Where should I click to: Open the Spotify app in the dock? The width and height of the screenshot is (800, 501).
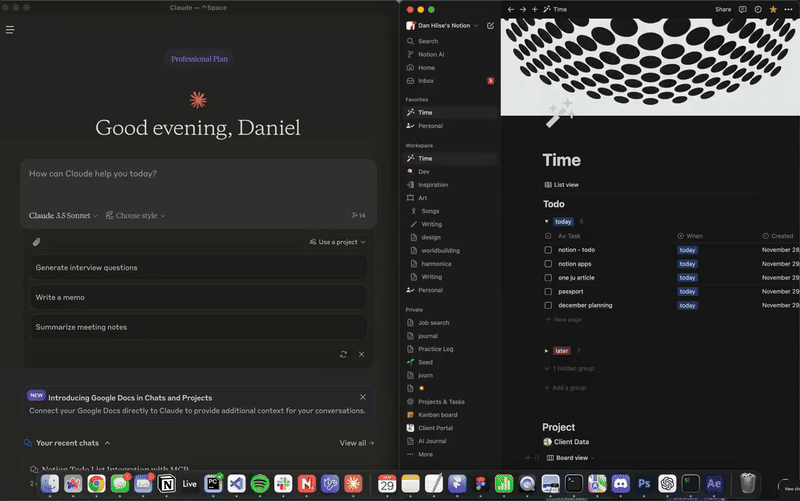point(260,483)
